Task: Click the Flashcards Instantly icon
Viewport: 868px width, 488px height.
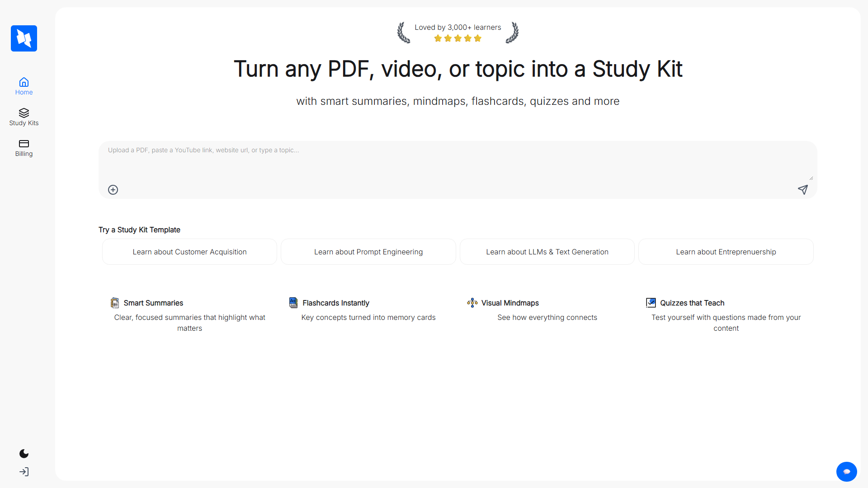Action: tap(293, 303)
